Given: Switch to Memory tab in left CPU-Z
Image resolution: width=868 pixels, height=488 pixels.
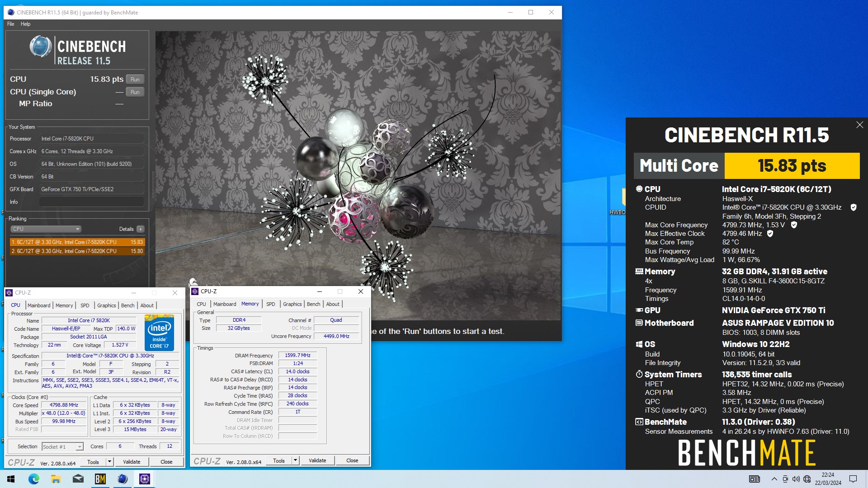Looking at the screenshot, I should (64, 305).
